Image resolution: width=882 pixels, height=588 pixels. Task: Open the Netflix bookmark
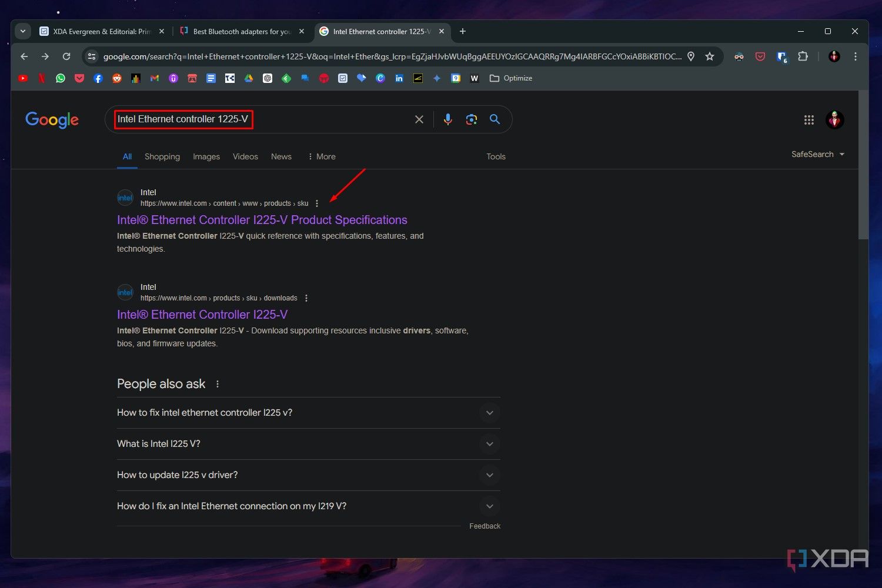42,78
